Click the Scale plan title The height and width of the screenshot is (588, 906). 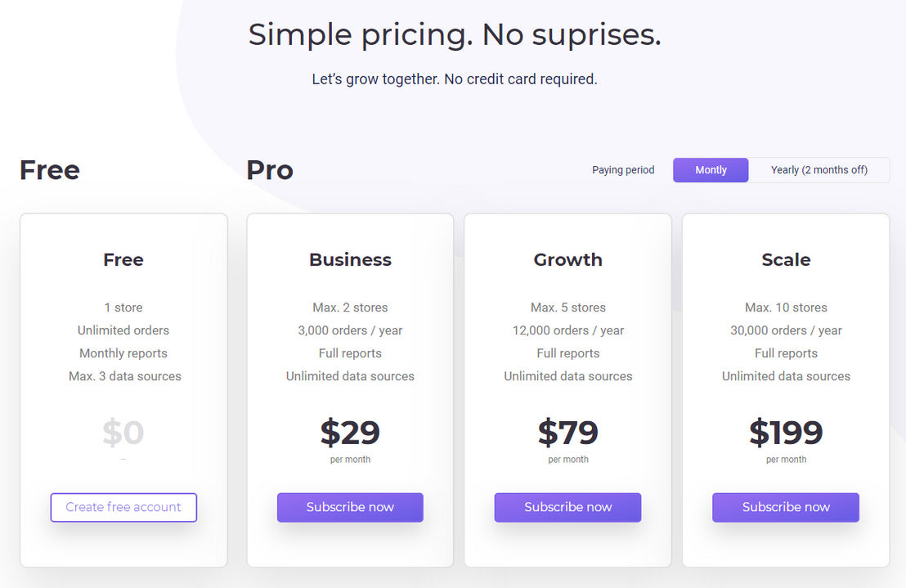click(x=786, y=260)
